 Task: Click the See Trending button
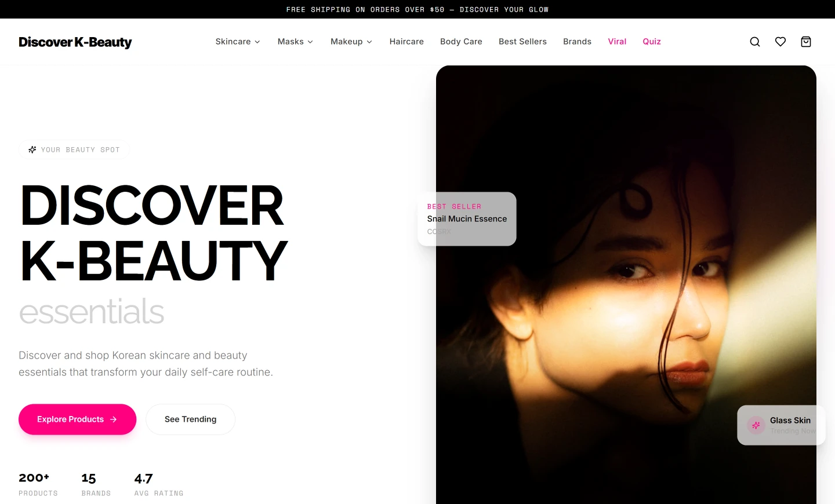(190, 419)
